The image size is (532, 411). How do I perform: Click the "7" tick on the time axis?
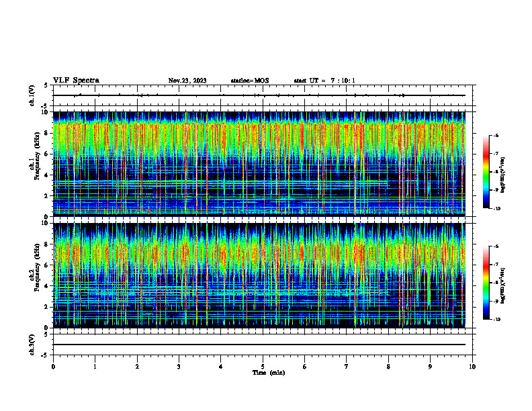point(347,367)
